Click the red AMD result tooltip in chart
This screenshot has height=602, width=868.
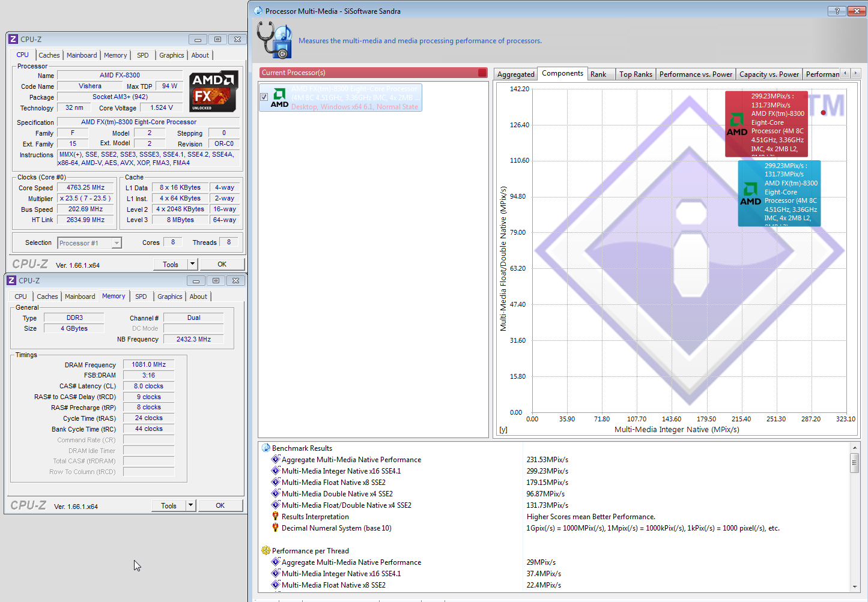tap(766, 124)
